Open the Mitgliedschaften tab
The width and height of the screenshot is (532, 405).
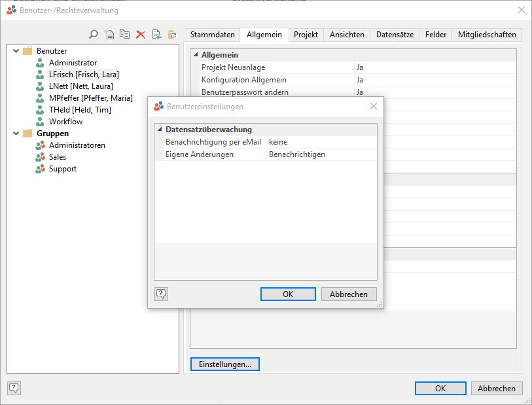487,35
